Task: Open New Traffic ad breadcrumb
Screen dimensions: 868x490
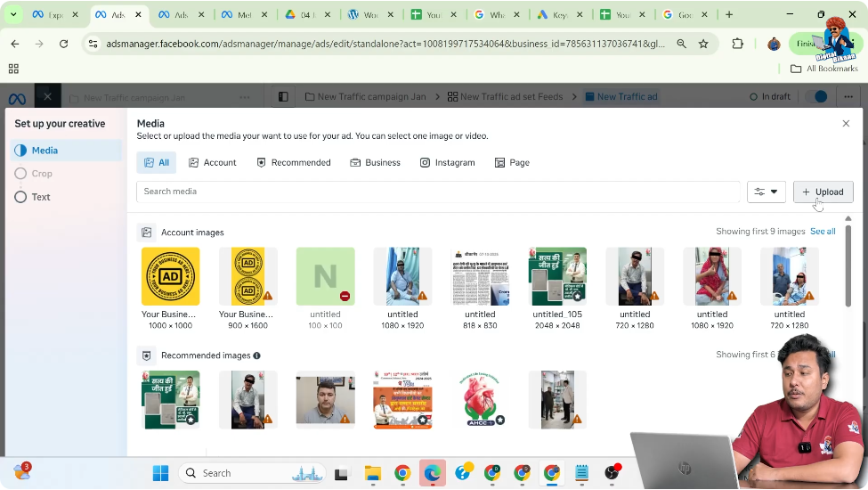Action: pyautogui.click(x=621, y=97)
